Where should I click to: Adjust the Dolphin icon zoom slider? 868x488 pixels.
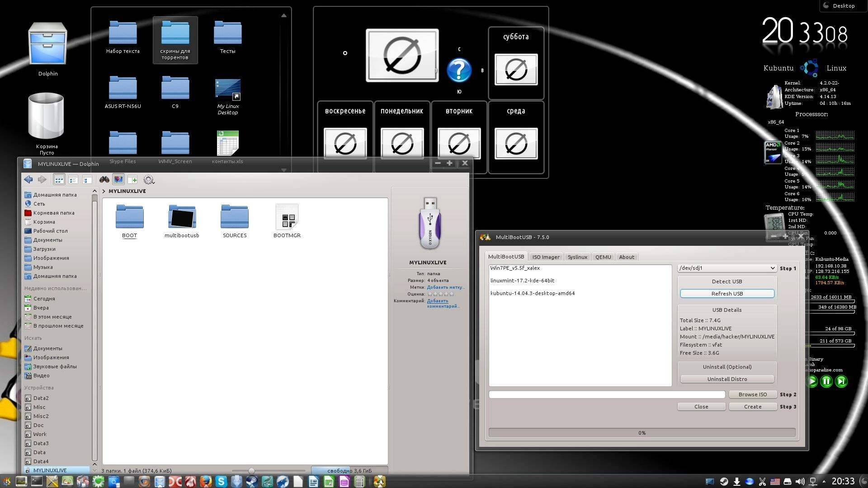coord(251,471)
